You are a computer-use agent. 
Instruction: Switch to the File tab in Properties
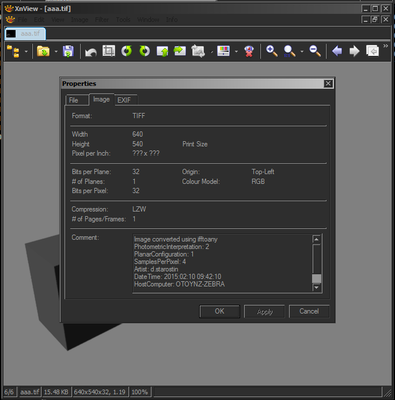point(77,100)
